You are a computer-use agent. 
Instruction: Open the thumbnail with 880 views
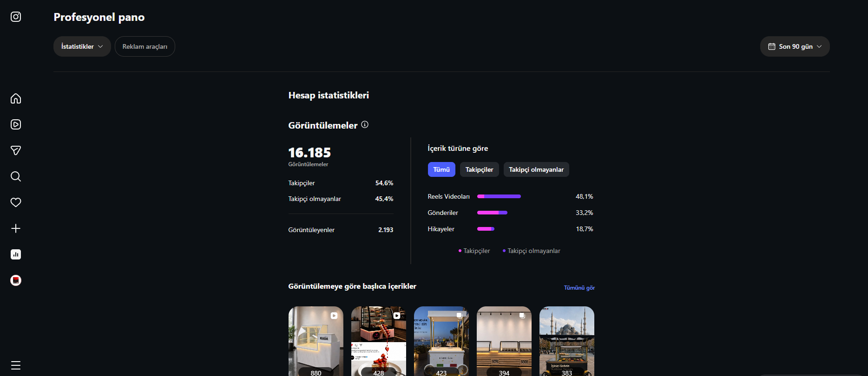(x=316, y=341)
